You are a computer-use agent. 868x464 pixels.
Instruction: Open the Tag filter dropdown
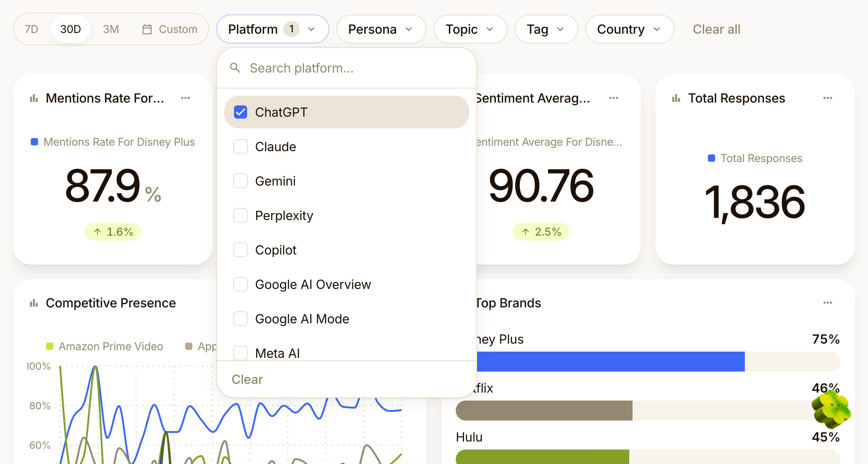pyautogui.click(x=546, y=29)
